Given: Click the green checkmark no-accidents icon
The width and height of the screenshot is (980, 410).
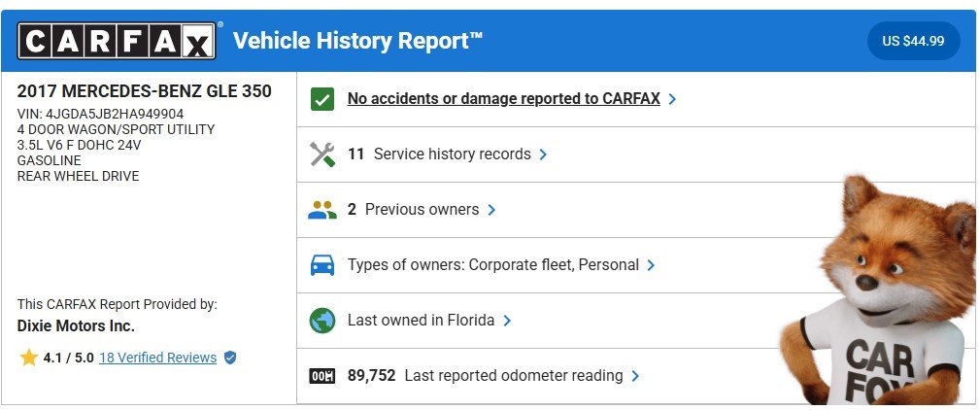Looking at the screenshot, I should pyautogui.click(x=321, y=99).
